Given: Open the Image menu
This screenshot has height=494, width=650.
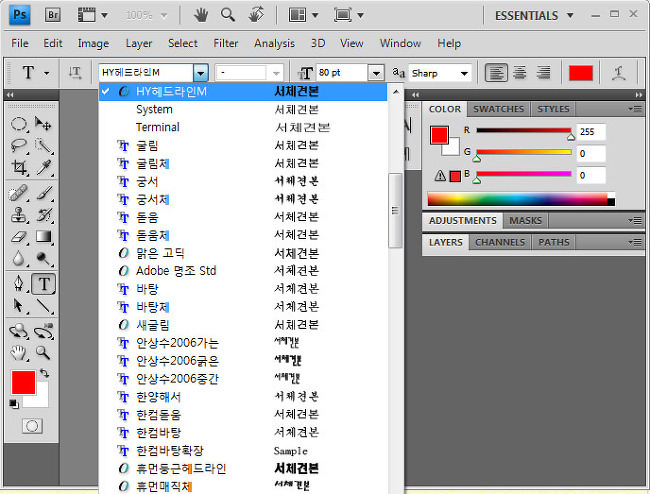Looking at the screenshot, I should coord(93,44).
